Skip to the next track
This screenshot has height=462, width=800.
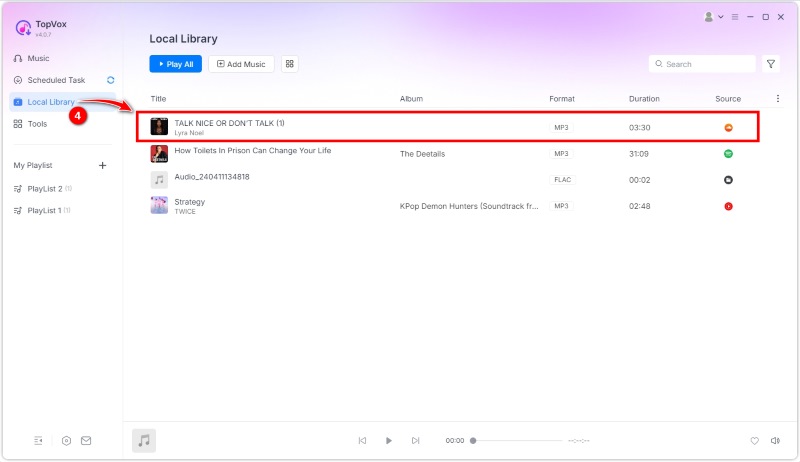415,441
